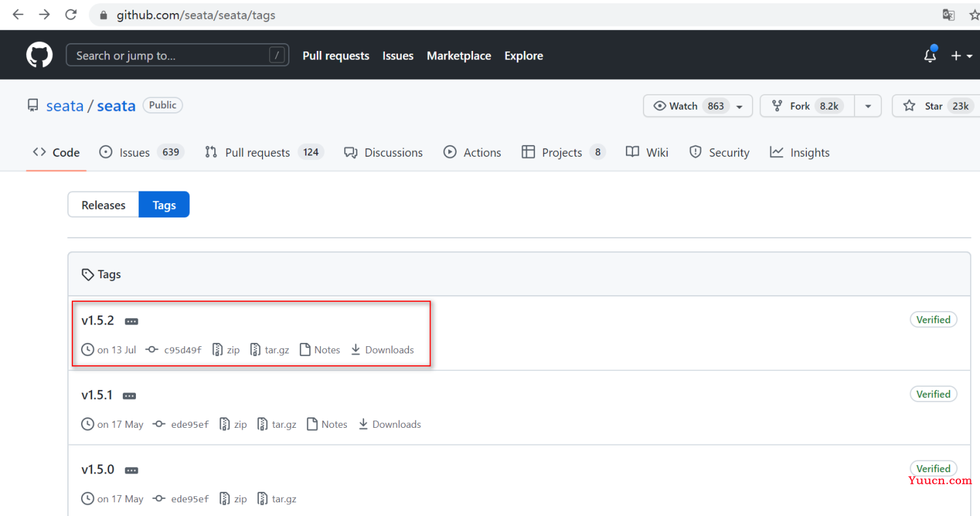Click the repository book icon beside seata
The width and height of the screenshot is (980, 516).
tap(33, 106)
